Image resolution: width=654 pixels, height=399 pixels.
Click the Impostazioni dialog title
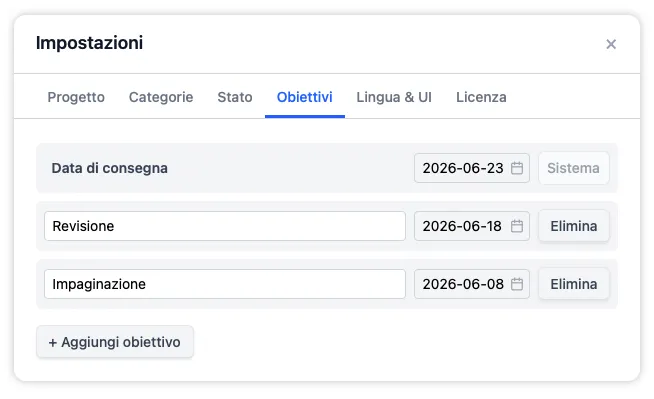tap(89, 43)
